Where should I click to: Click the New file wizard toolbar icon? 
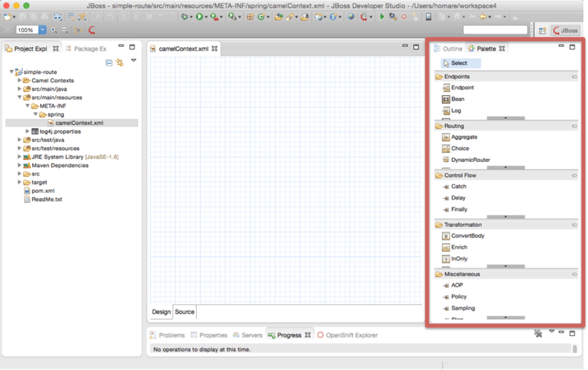pyautogui.click(x=7, y=17)
